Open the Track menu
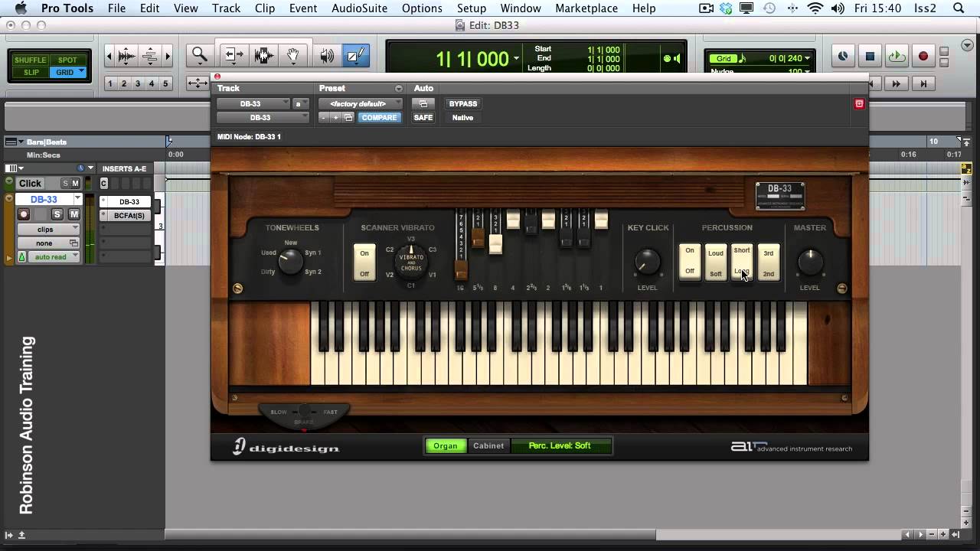 pos(226,8)
